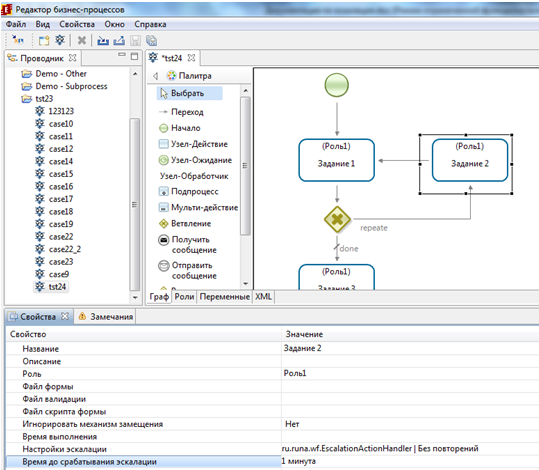539x470 pixels.
Task: Click the Игнорировать механизм замещения value Нет
Action: pos(292,424)
